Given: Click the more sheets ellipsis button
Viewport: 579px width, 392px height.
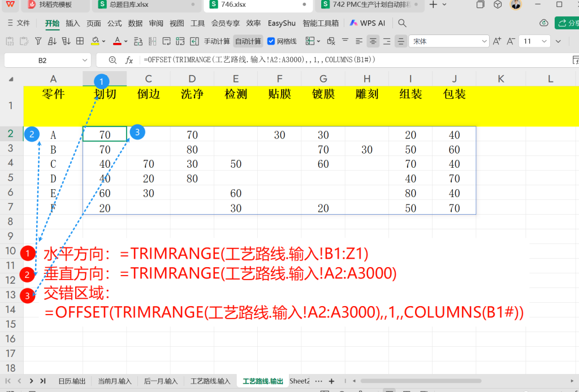Looking at the screenshot, I should 319,381.
